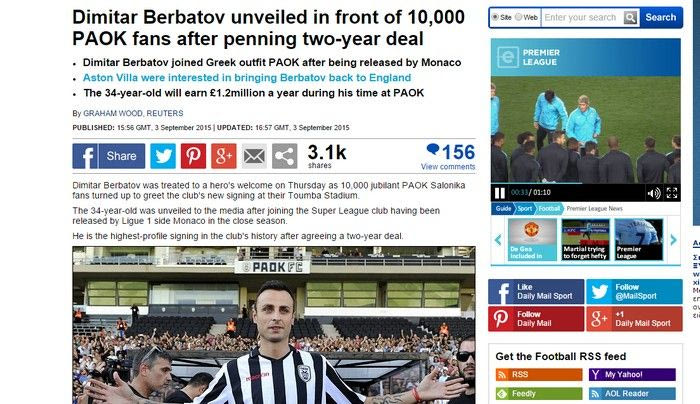
Task: Open the Aston Villa interested in Berbatov link
Action: (247, 78)
